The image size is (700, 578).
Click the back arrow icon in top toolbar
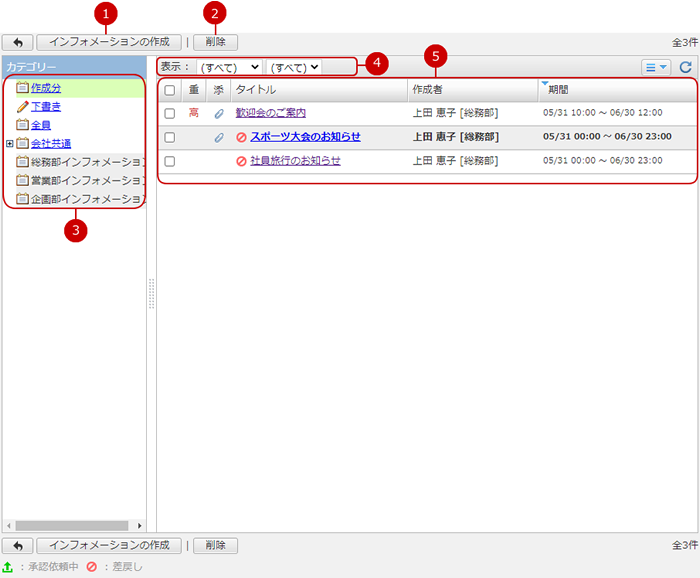click(x=18, y=43)
